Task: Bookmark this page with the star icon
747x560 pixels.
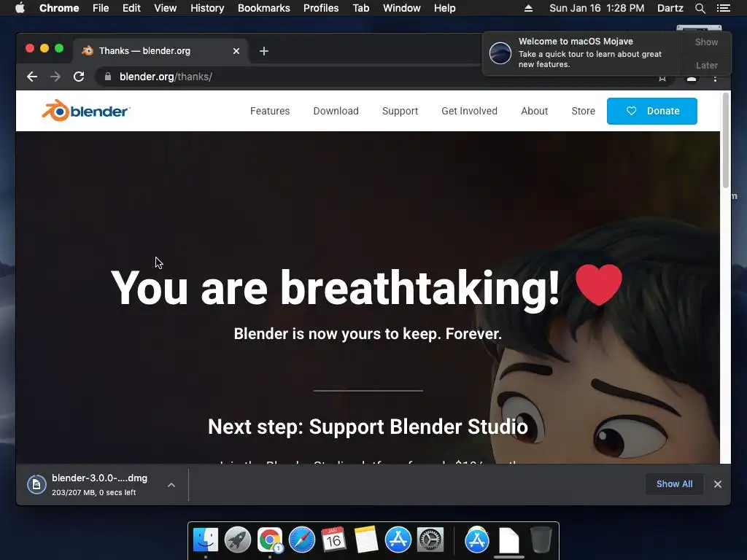Action: click(x=662, y=79)
